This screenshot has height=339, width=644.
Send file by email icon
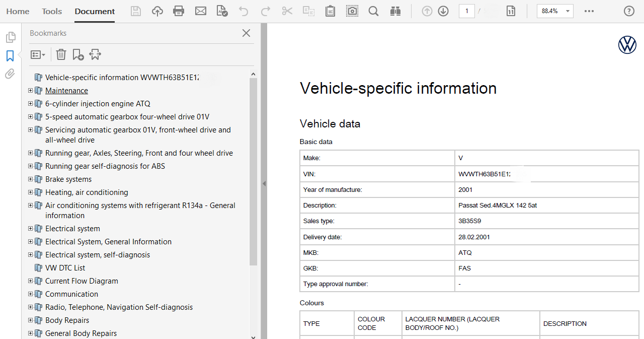[201, 11]
